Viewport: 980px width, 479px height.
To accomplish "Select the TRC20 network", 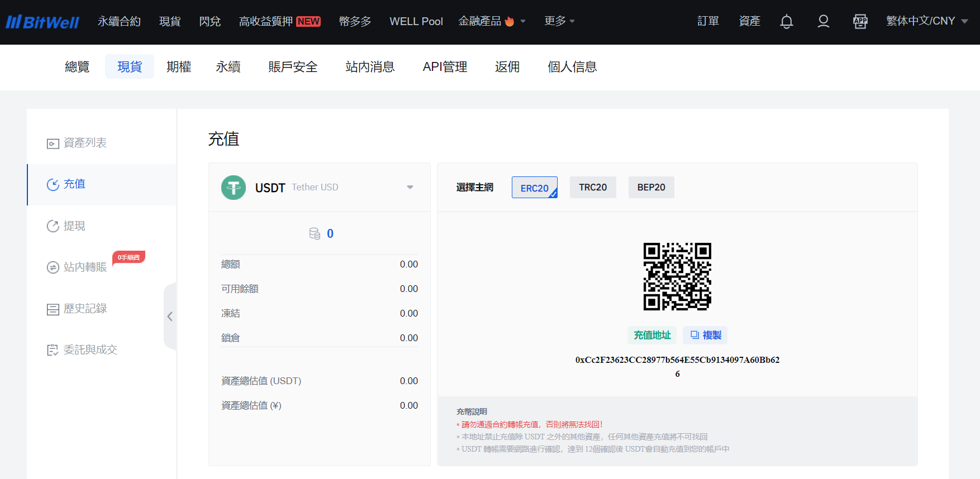I will 593,188.
